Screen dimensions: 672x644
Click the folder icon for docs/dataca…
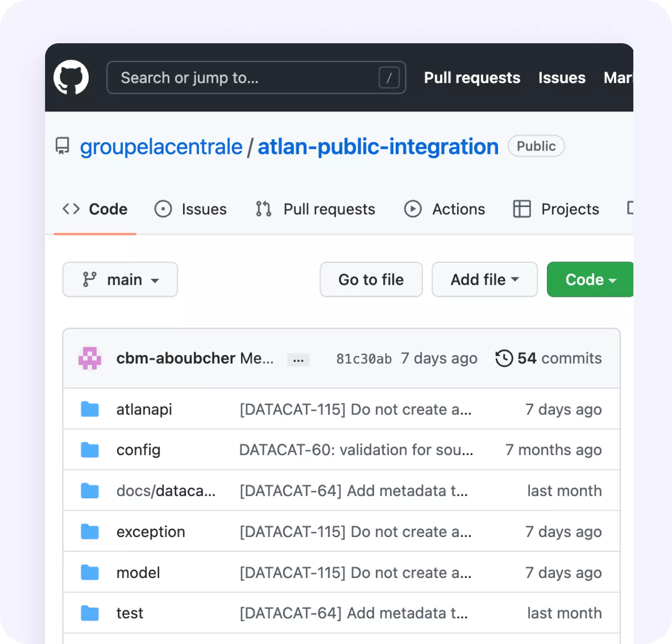pos(90,491)
